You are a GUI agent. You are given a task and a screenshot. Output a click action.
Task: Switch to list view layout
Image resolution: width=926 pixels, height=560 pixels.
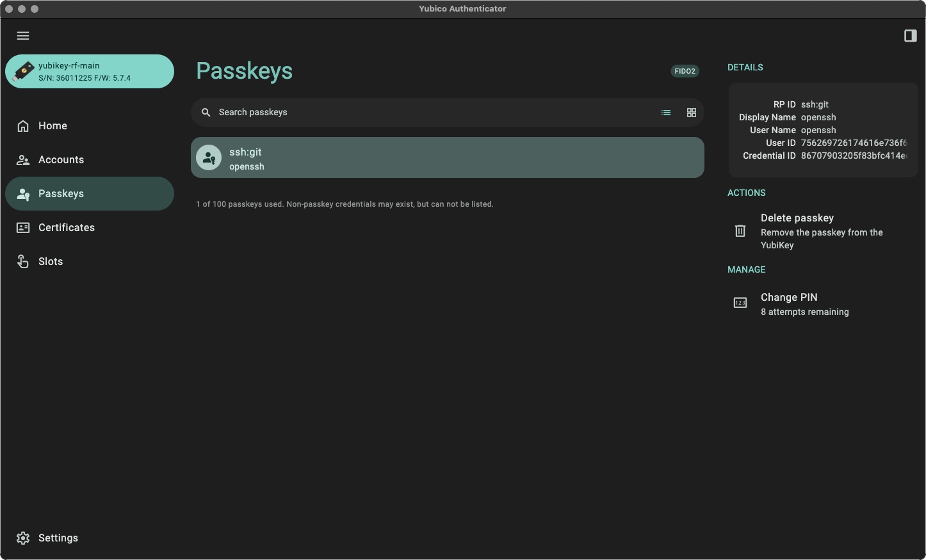coord(666,113)
